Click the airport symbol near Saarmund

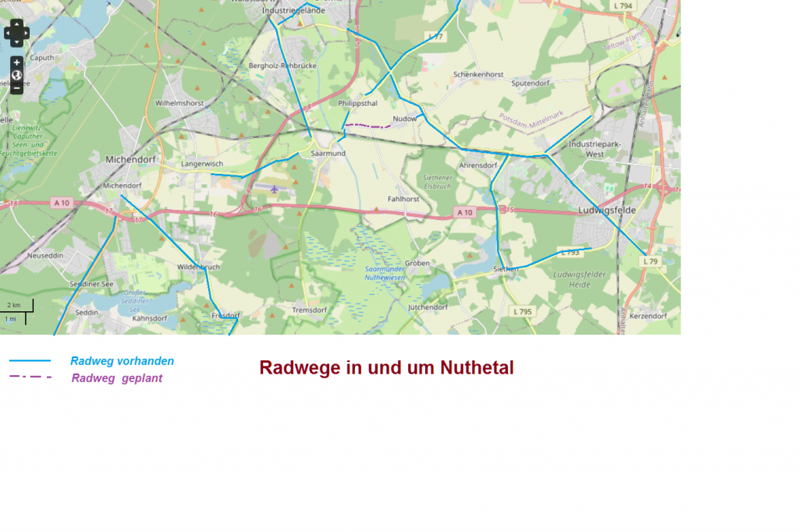(274, 188)
